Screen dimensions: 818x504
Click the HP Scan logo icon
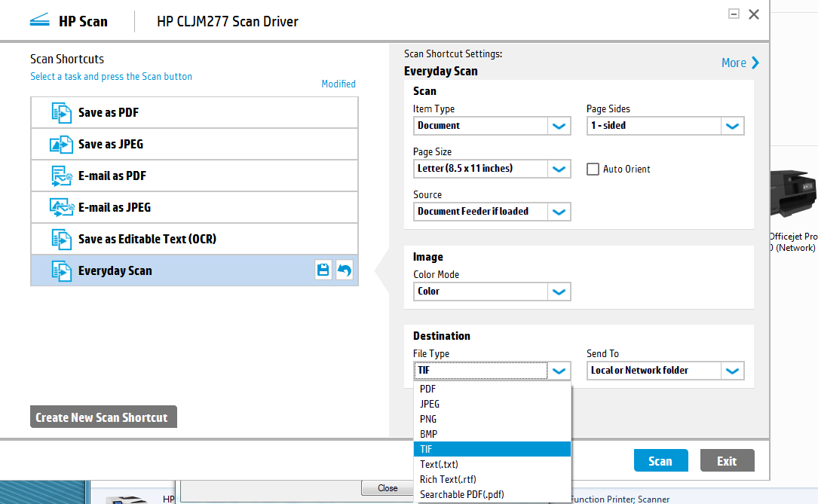39,21
